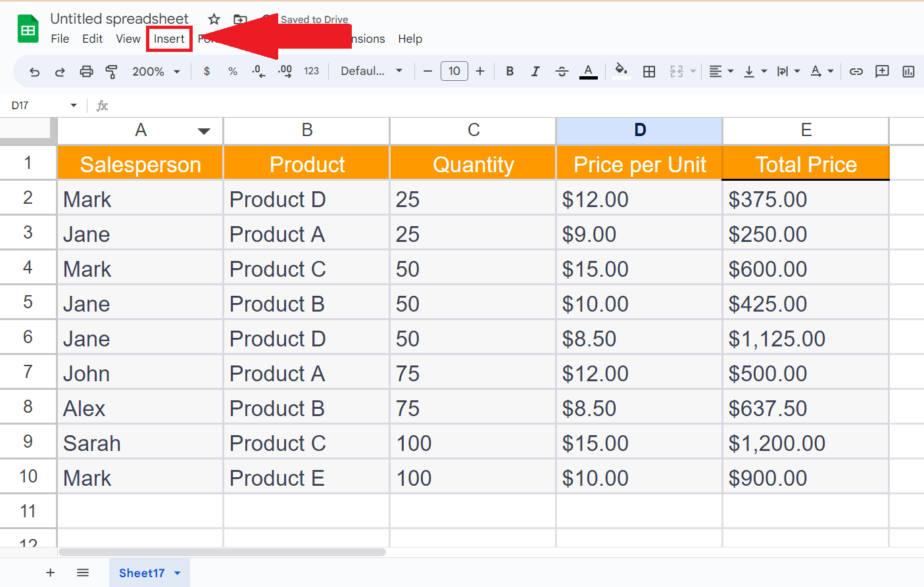Decrease font size with minus button
Screen dimensions: 924x587
[x=427, y=71]
